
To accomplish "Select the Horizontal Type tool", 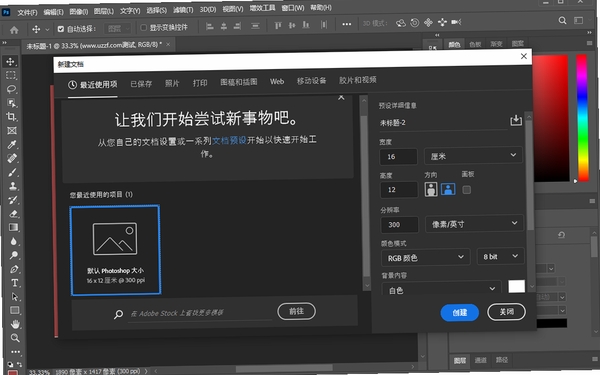I will click(15, 283).
